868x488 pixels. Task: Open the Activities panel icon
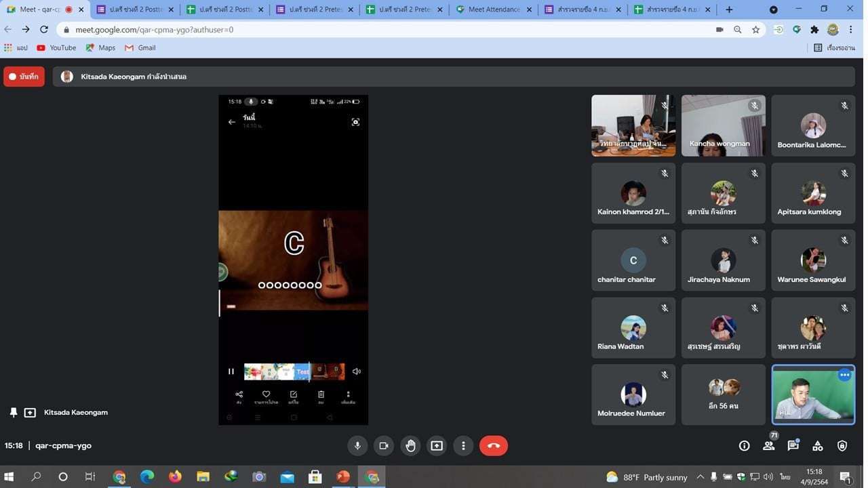coord(817,445)
